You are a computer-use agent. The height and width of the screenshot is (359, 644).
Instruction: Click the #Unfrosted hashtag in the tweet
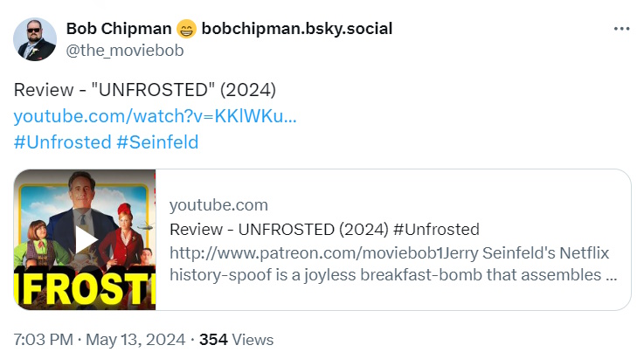coord(62,142)
